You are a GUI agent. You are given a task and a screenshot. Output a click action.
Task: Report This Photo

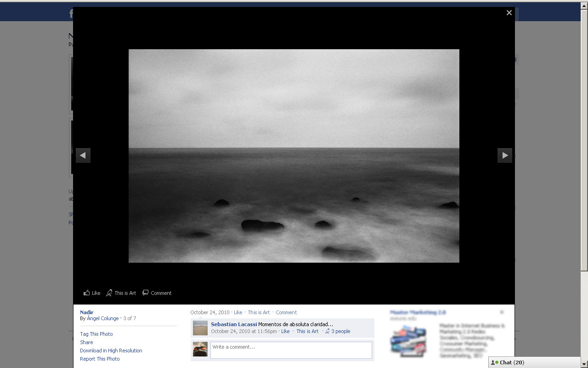[x=100, y=359]
